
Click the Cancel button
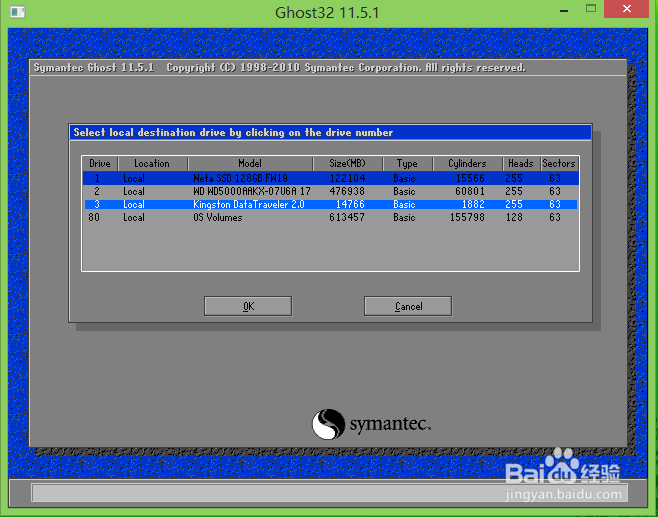click(x=408, y=306)
